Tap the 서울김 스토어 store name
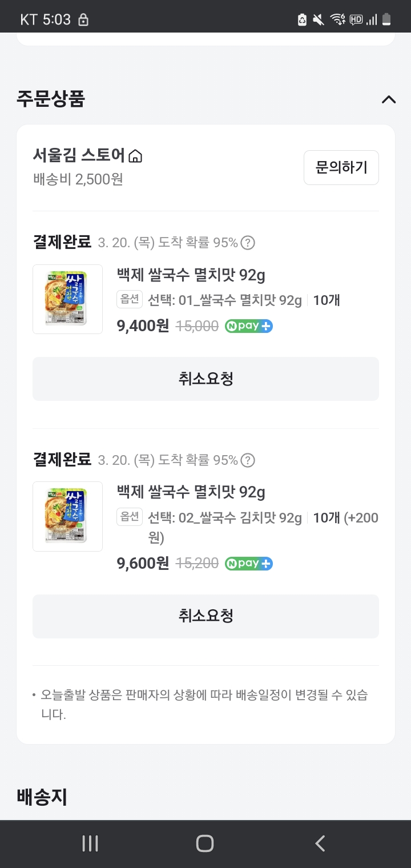 (79, 155)
